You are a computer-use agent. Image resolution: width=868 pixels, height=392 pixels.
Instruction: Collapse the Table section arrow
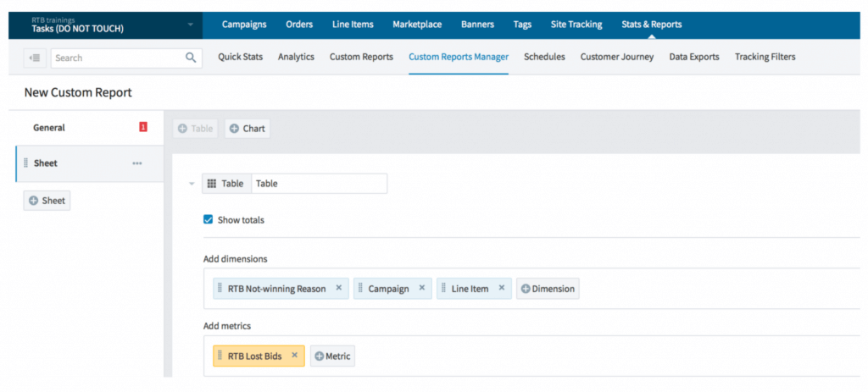pos(192,184)
